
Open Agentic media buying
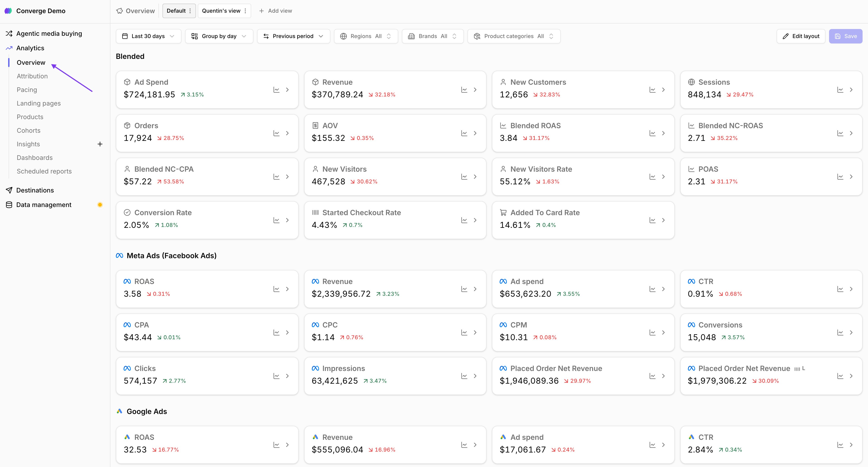[x=49, y=33]
